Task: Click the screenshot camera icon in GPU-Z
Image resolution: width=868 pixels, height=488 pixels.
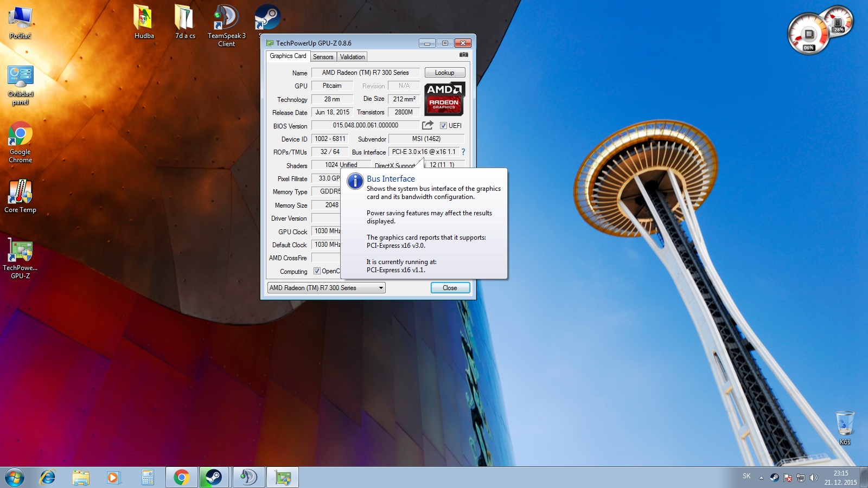Action: point(463,55)
